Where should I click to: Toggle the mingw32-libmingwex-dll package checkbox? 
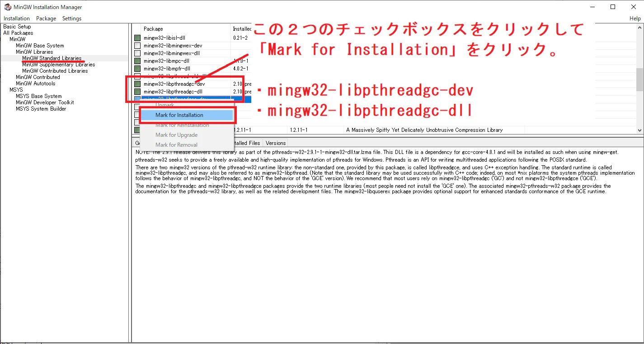[137, 53]
